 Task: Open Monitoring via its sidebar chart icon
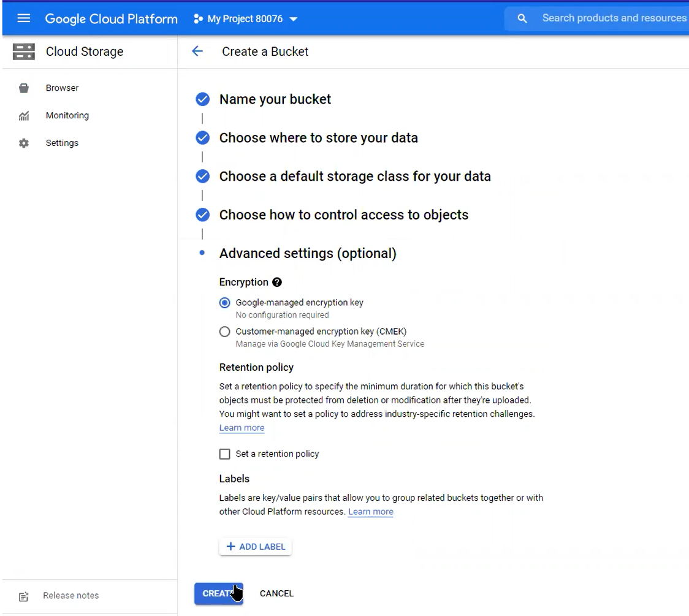point(24,115)
